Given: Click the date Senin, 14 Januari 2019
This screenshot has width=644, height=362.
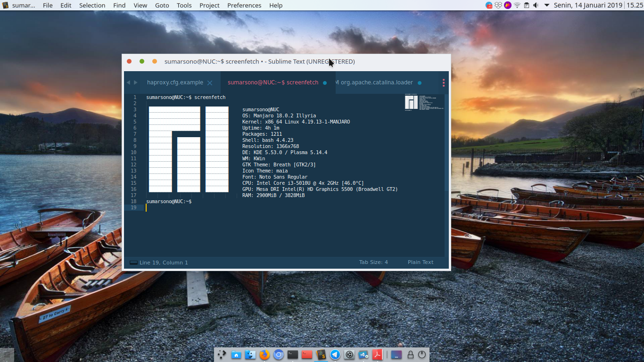Looking at the screenshot, I should click(x=587, y=5).
